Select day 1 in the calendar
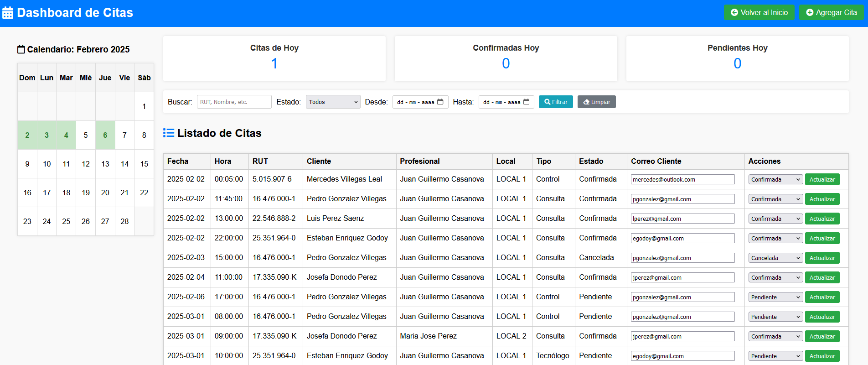 click(144, 106)
